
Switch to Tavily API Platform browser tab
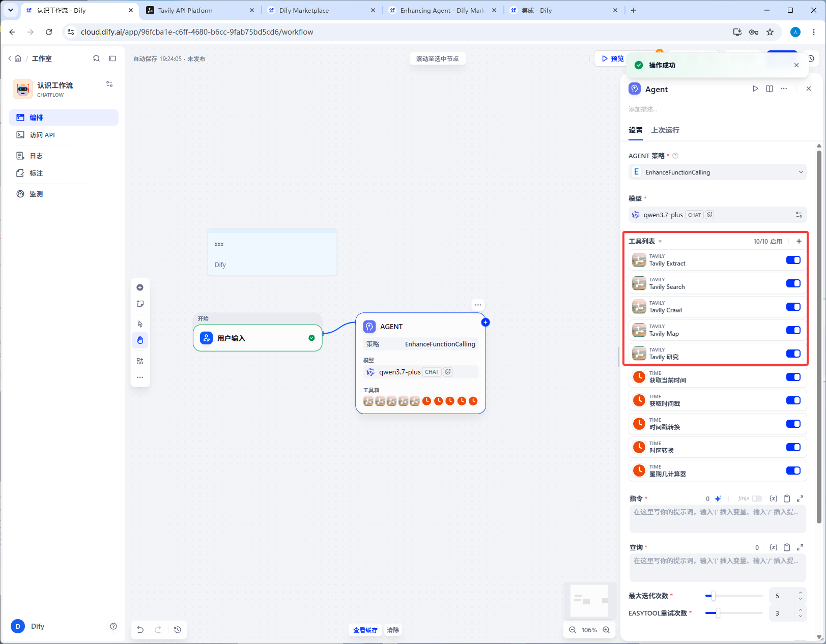pos(199,10)
